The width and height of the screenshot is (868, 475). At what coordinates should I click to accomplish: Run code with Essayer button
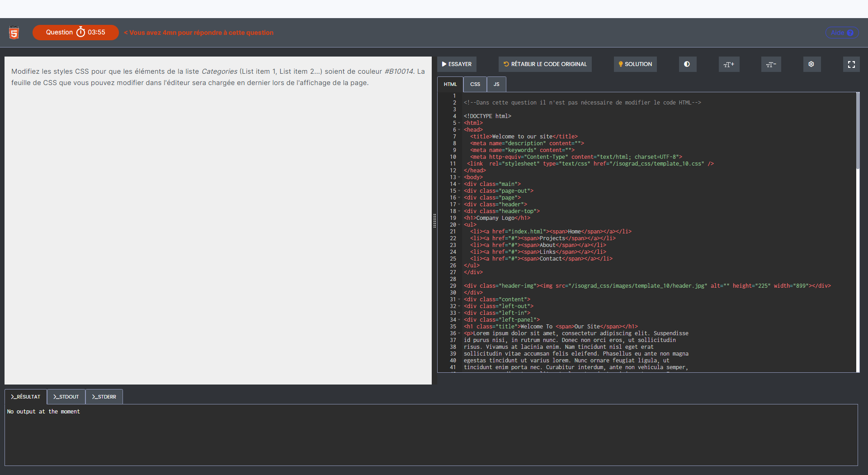coord(457,64)
